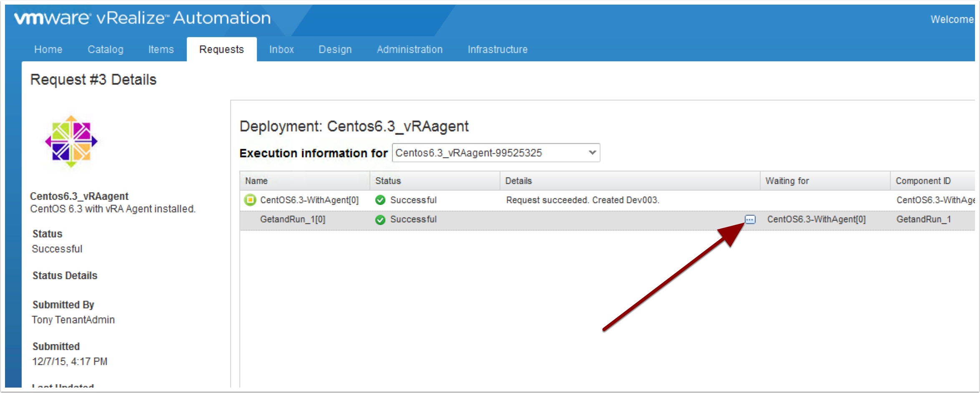Click the ellipsis details icon in GetandRun row
Screen dimensions: 980x393
(x=750, y=219)
